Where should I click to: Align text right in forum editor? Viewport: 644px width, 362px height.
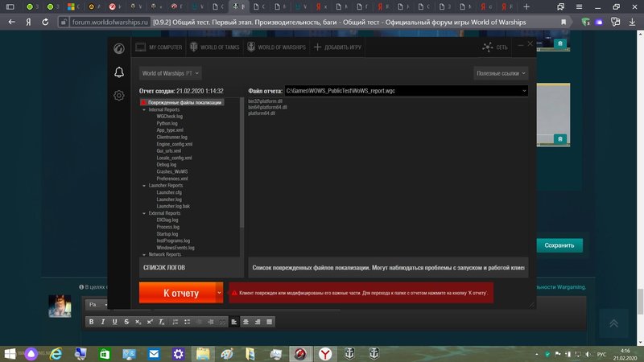pyautogui.click(x=258, y=322)
